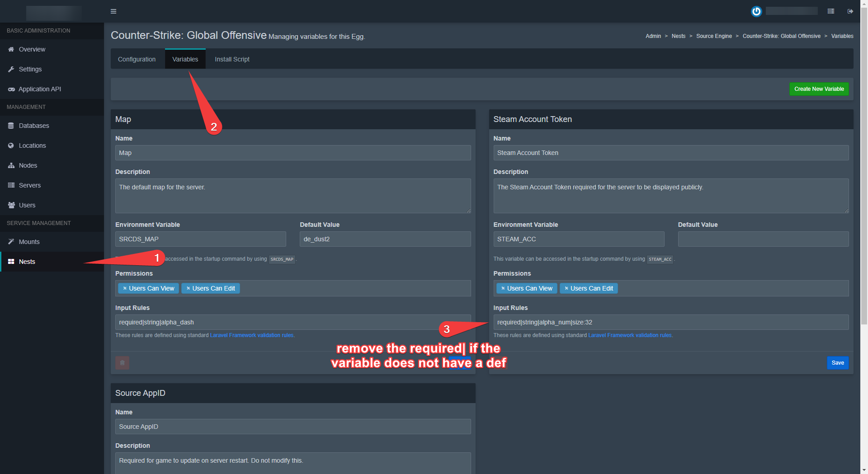The image size is (868, 474).
Task: Click the trash delete icon for Map variable
Action: coord(122,363)
